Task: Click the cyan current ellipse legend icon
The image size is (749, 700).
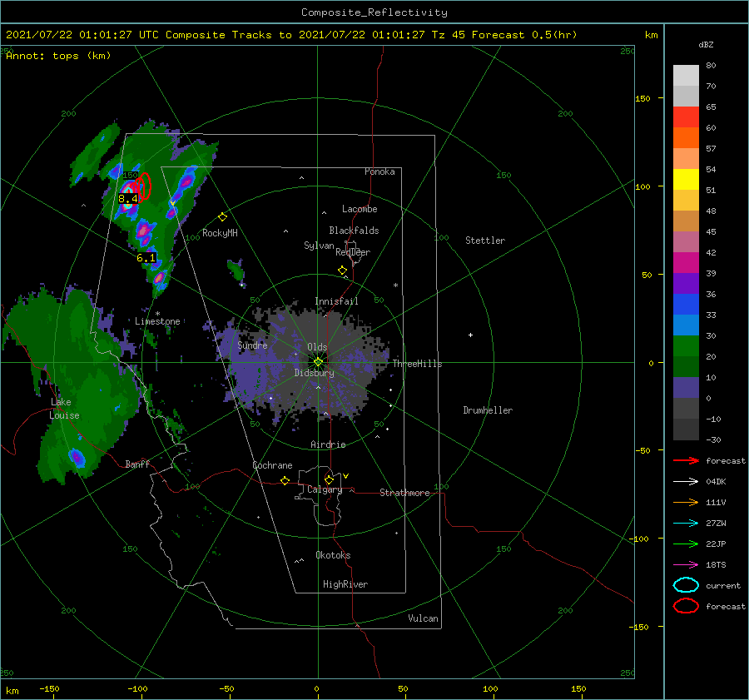Action: [686, 585]
